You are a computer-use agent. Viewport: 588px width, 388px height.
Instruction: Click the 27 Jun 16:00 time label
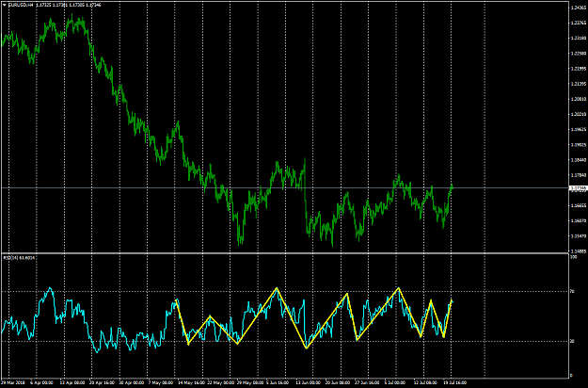(368, 382)
